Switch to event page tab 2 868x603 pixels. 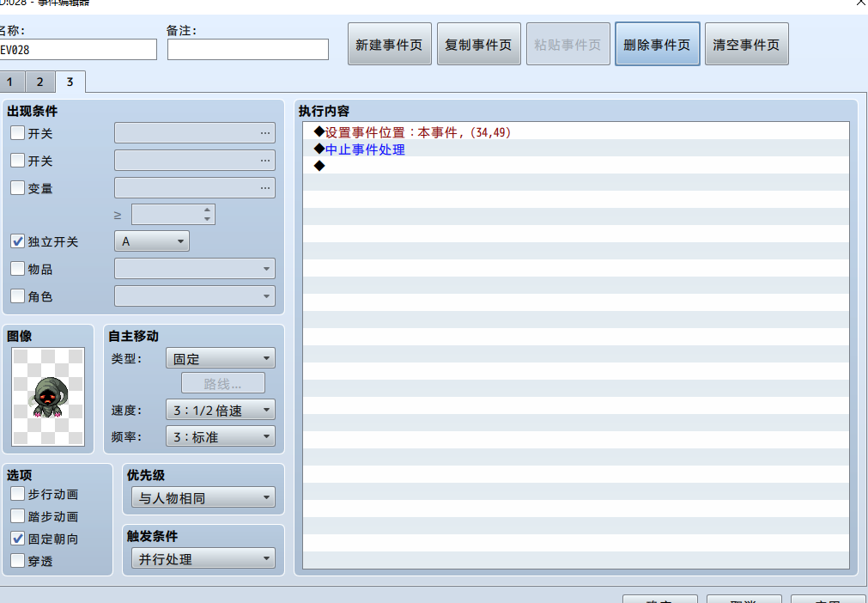(39, 82)
